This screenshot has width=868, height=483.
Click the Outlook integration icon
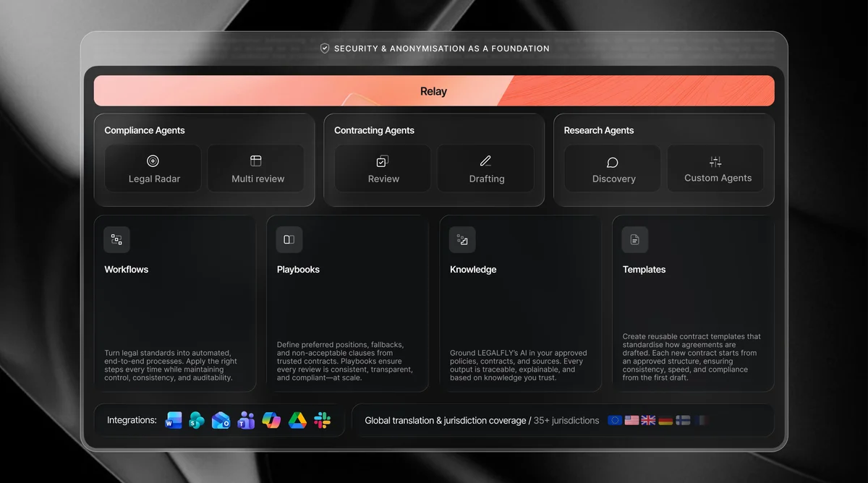coord(221,420)
